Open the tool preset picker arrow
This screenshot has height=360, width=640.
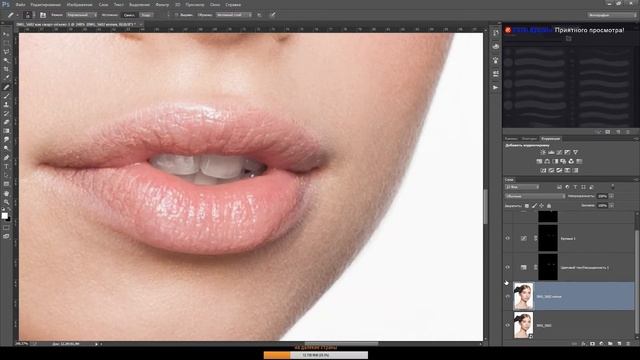click(x=18, y=15)
